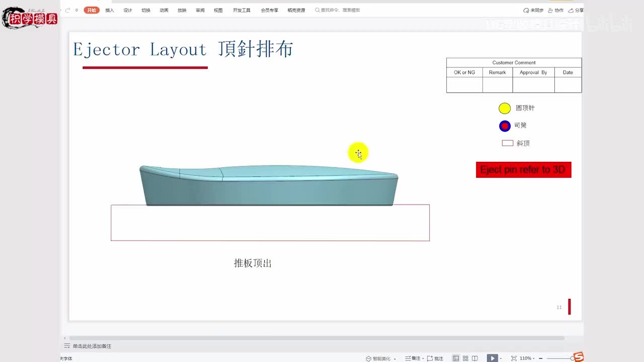Open the 开始 ribbon tab
Image resolution: width=644 pixels, height=362 pixels.
coord(91,10)
